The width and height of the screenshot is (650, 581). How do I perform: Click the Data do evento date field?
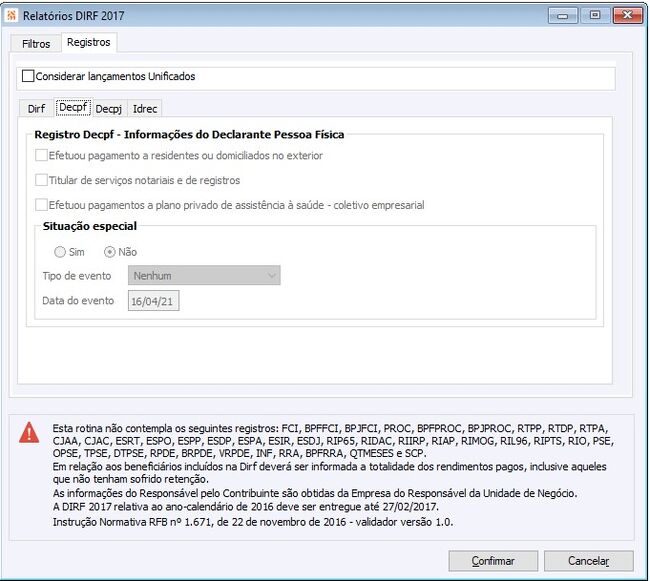click(x=153, y=301)
